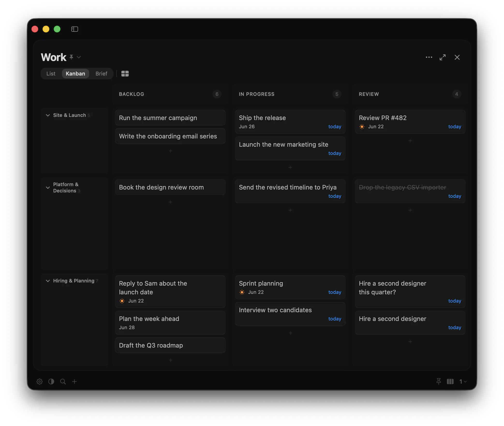Open the Launch the new marketing site card
504x426 pixels.
pyautogui.click(x=290, y=148)
